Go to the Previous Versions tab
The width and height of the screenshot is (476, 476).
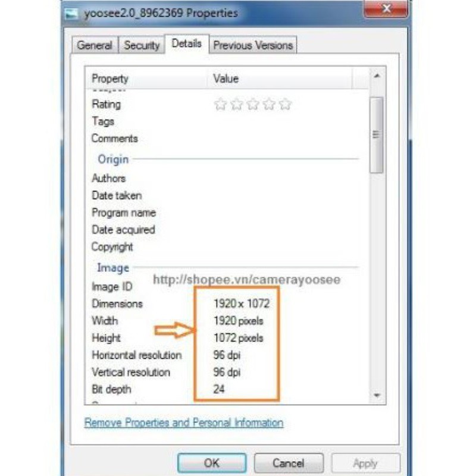pyautogui.click(x=253, y=45)
